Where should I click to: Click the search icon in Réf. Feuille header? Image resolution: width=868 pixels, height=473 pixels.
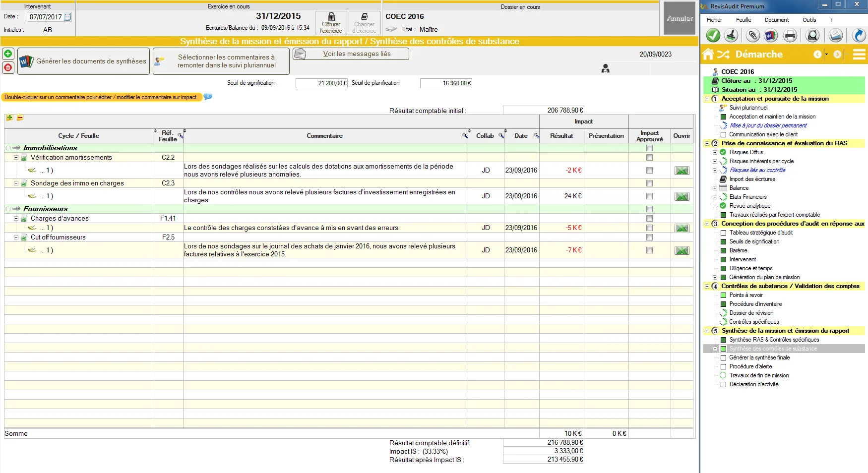(181, 135)
